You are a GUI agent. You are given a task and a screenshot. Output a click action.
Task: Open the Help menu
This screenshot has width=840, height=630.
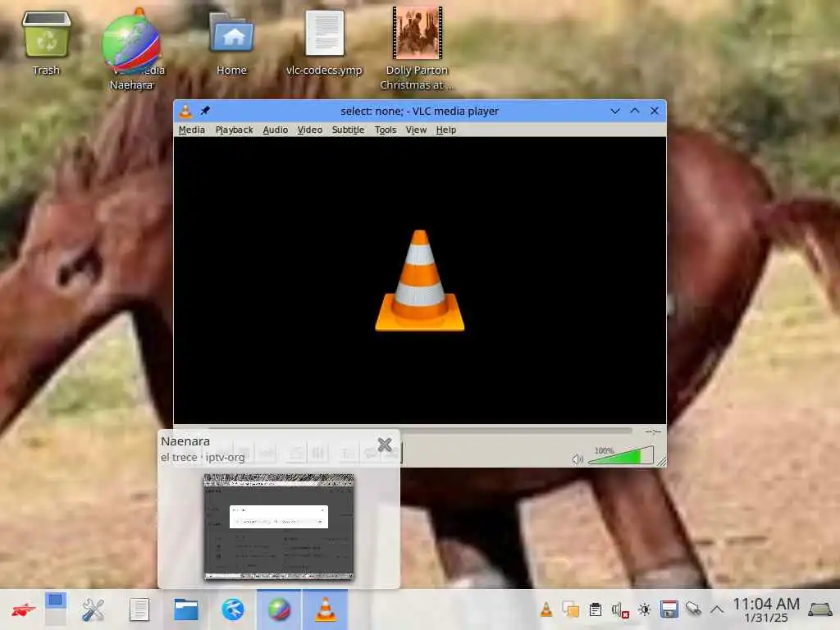[445, 130]
